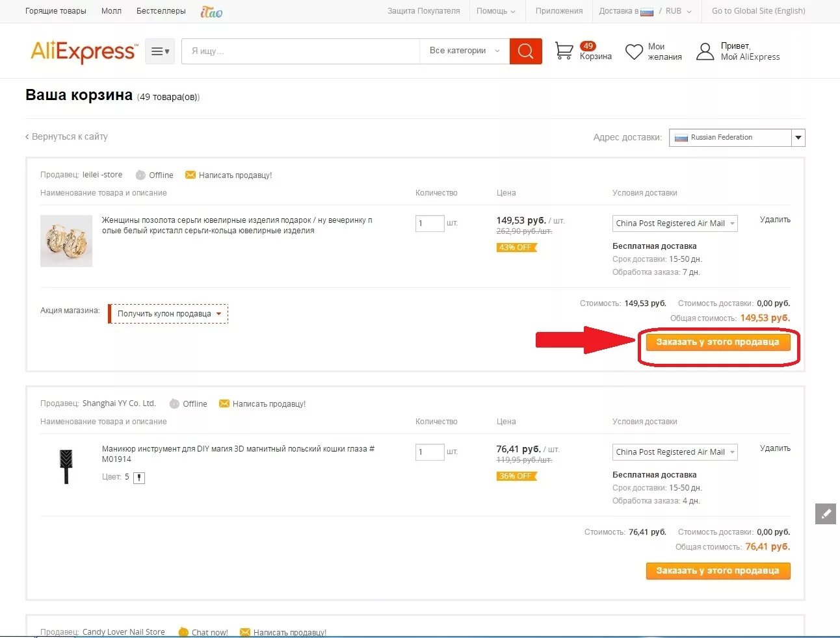
Task: Click the Russian flag in delivery header
Action: click(x=647, y=12)
